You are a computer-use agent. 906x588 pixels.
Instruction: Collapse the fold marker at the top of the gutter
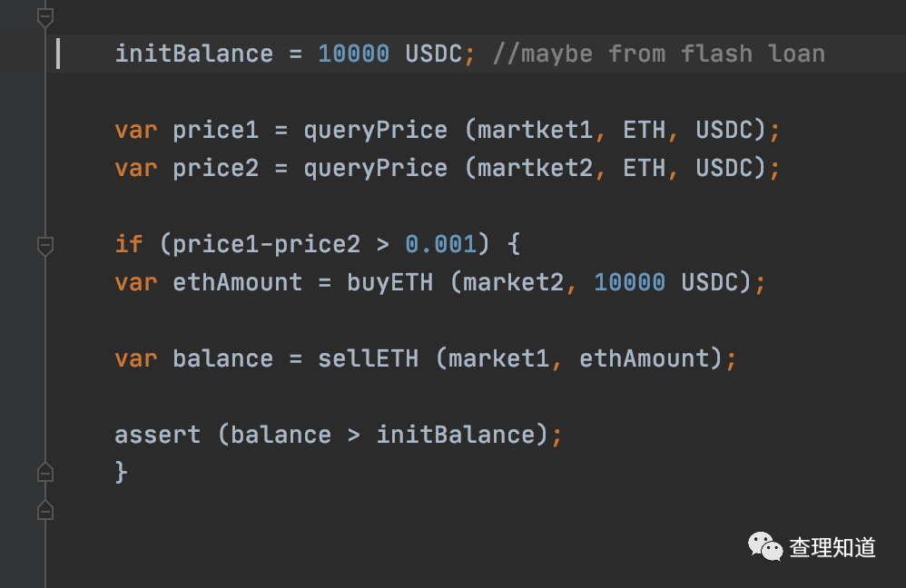45,17
